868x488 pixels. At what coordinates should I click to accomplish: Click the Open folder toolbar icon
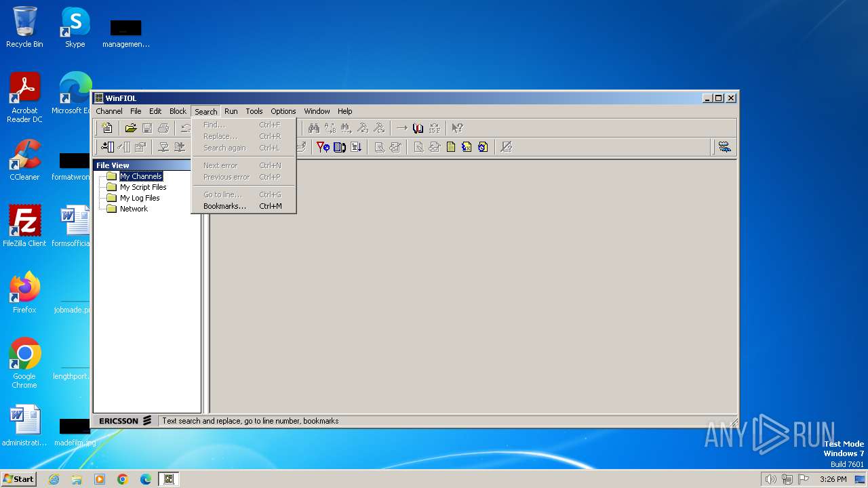tap(131, 127)
